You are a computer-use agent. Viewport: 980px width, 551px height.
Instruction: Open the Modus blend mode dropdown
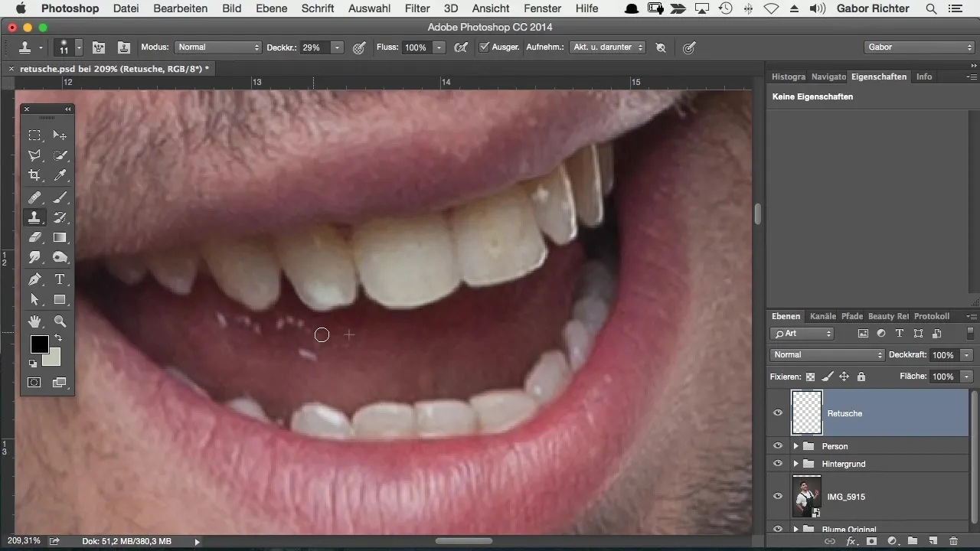point(218,47)
